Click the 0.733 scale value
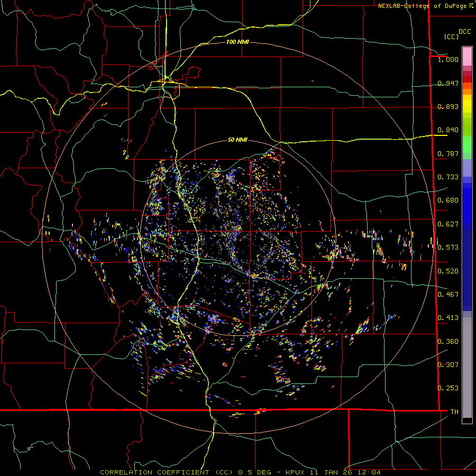 pos(448,177)
